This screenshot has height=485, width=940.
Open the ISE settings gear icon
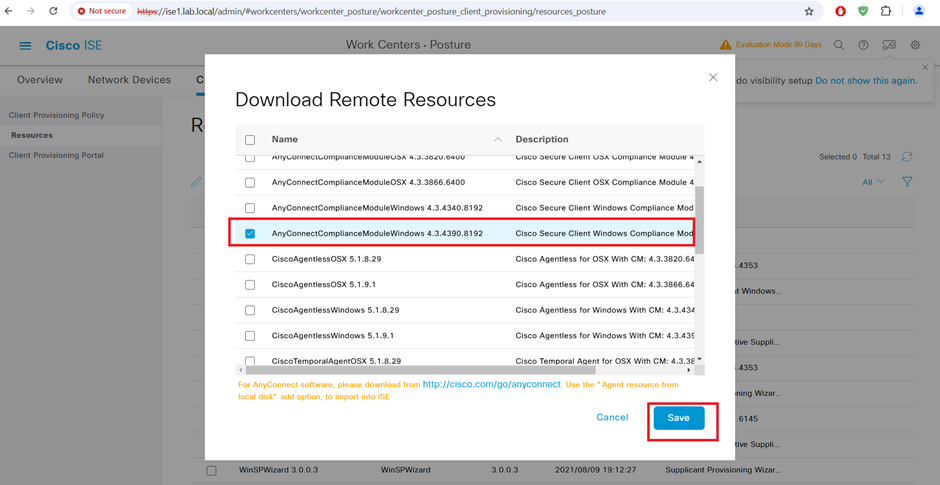pos(914,45)
